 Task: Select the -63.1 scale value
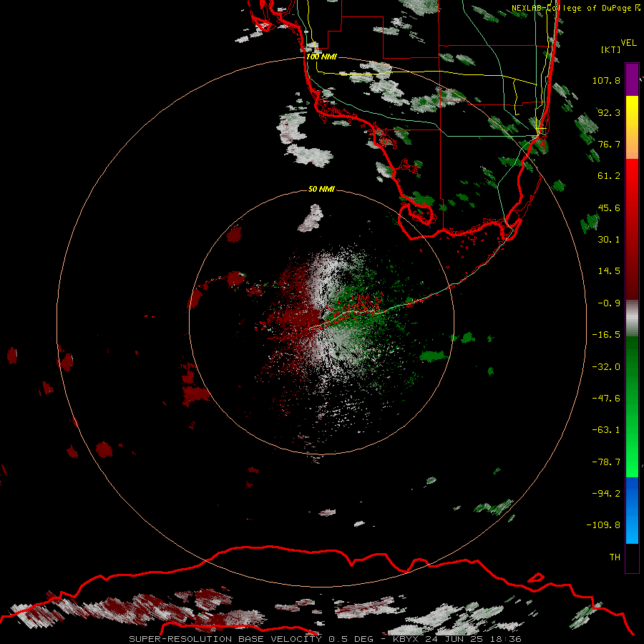[x=606, y=430]
